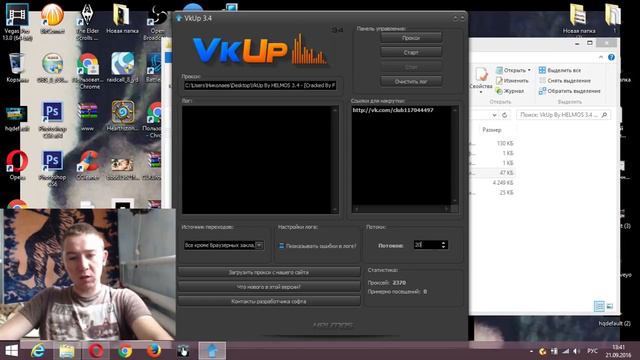The image size is (640, 360).
Task: Open the orange globe app desktop icon
Action: point(52,18)
